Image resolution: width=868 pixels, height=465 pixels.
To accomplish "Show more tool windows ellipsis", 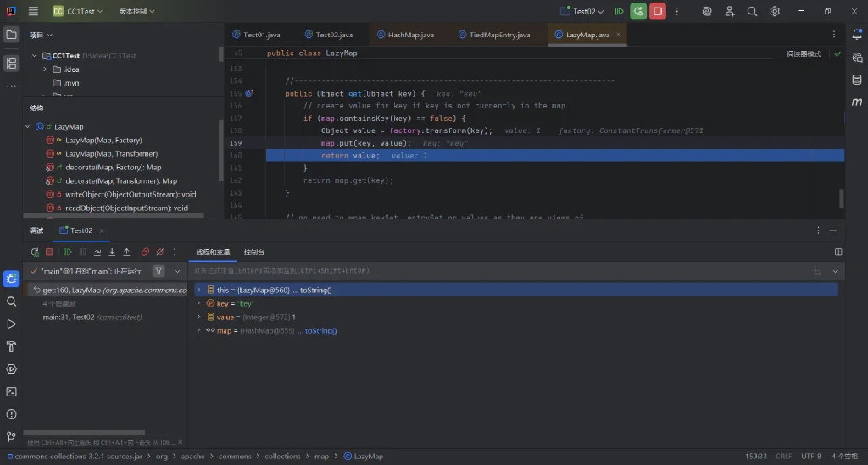I will (x=11, y=86).
